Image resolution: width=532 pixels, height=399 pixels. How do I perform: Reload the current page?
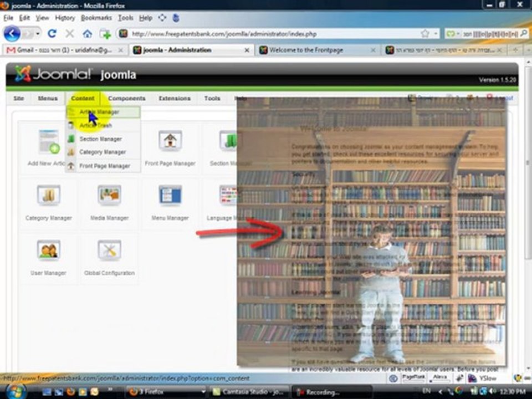(x=52, y=33)
